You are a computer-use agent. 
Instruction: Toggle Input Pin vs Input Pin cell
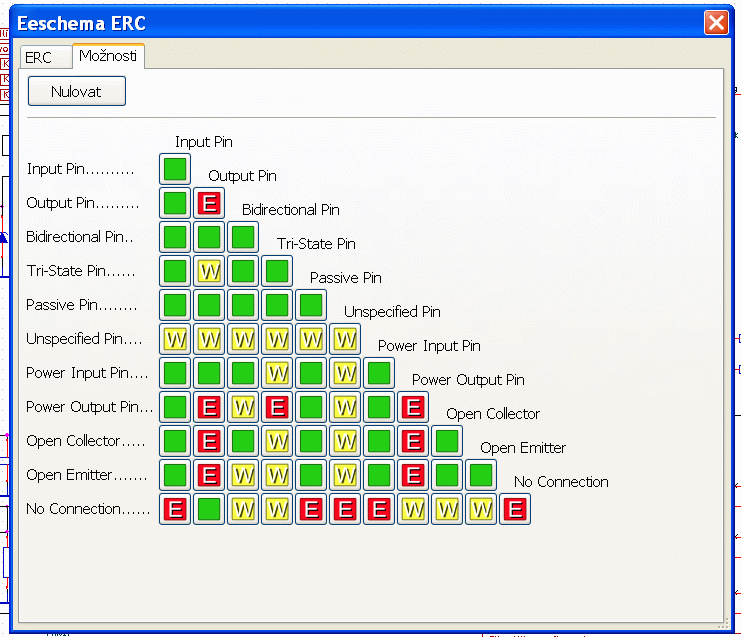175,169
